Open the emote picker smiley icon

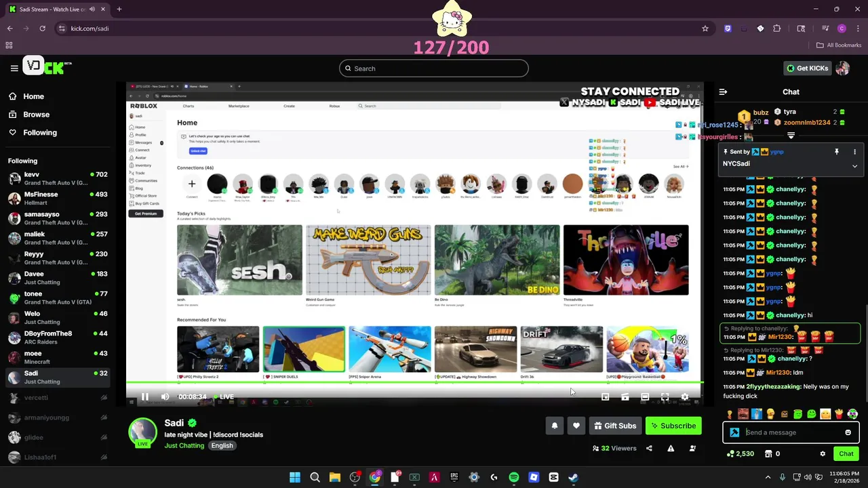click(848, 432)
